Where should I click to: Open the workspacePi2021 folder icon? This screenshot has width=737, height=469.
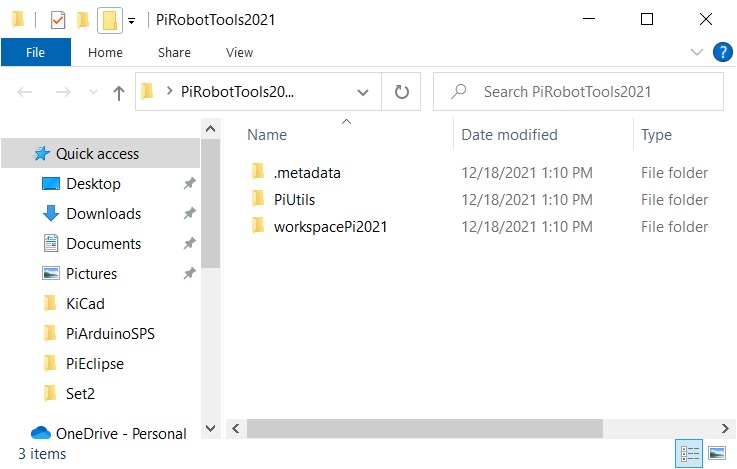coord(258,226)
